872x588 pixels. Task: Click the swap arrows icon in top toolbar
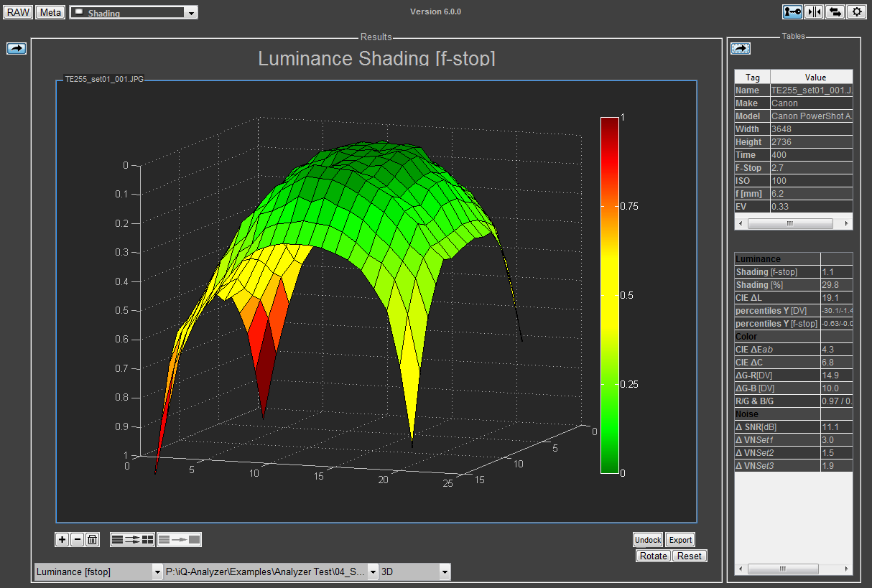click(x=835, y=11)
